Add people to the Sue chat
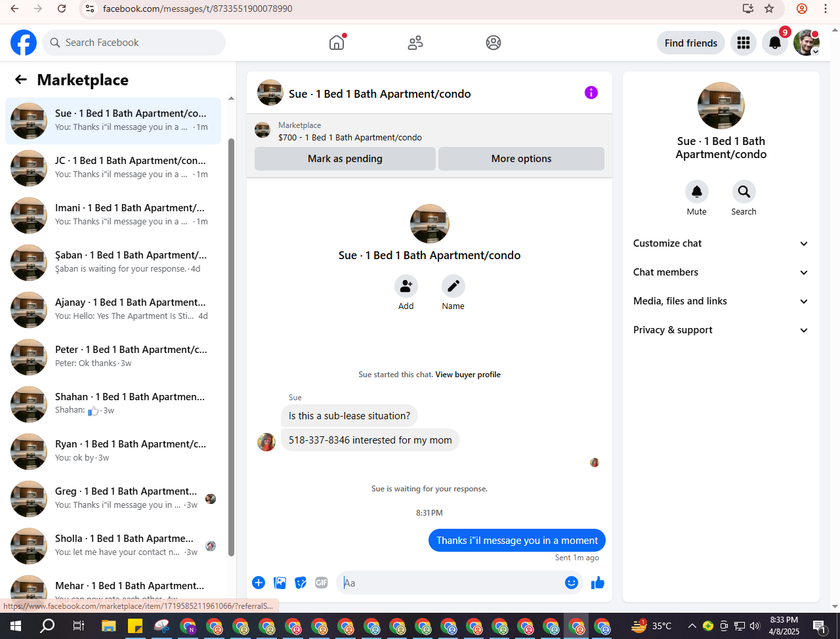Screen dimensions: 840x639 (x=406, y=286)
